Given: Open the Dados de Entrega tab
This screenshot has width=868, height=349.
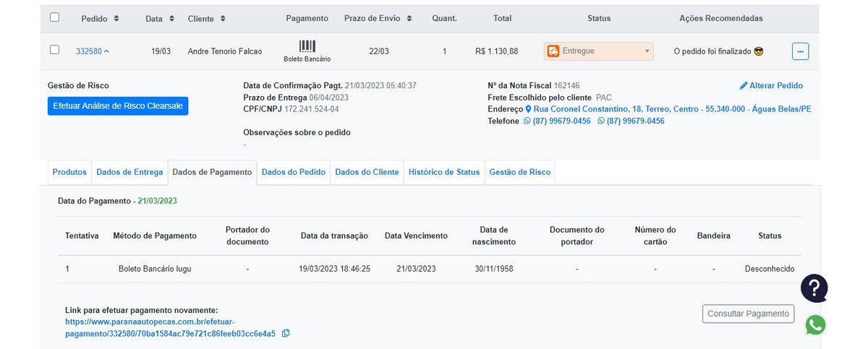Looking at the screenshot, I should pyautogui.click(x=129, y=172).
